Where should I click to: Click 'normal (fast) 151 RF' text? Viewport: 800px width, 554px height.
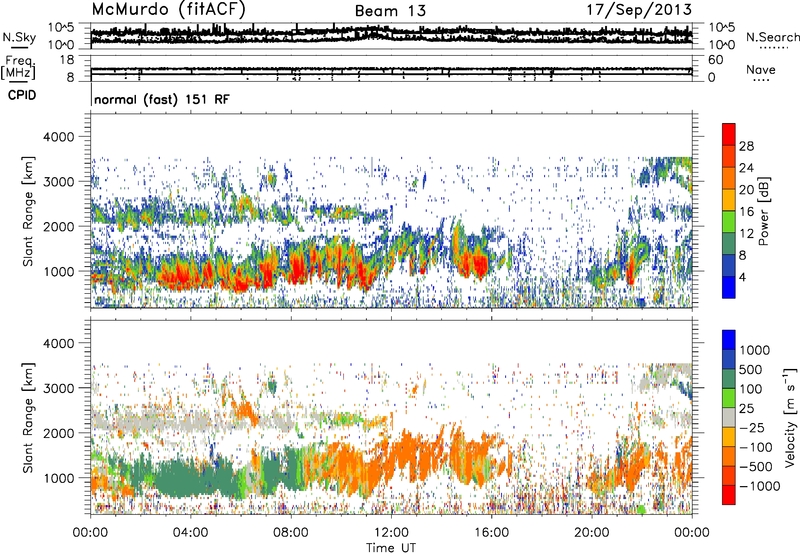[162, 99]
